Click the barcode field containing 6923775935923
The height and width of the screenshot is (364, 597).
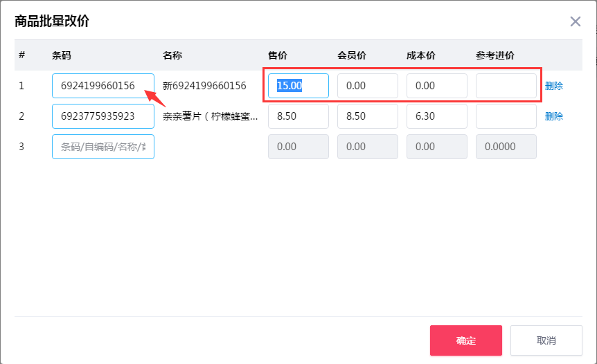(103, 116)
